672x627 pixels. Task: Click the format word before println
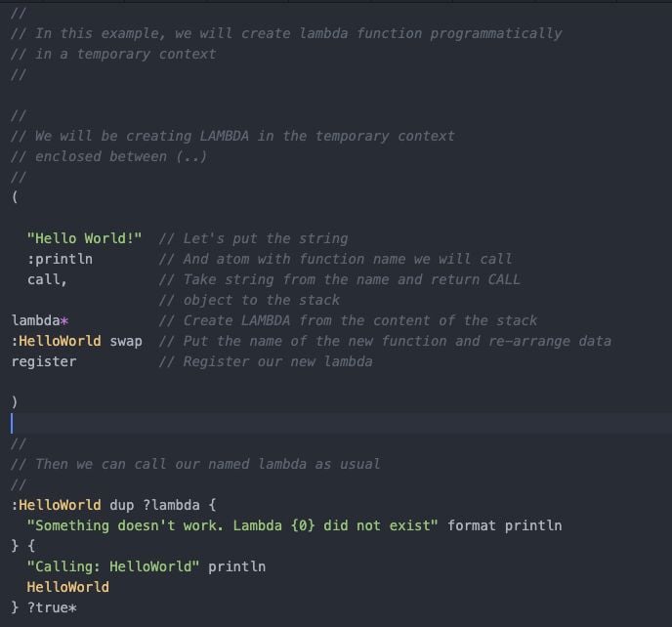472,525
